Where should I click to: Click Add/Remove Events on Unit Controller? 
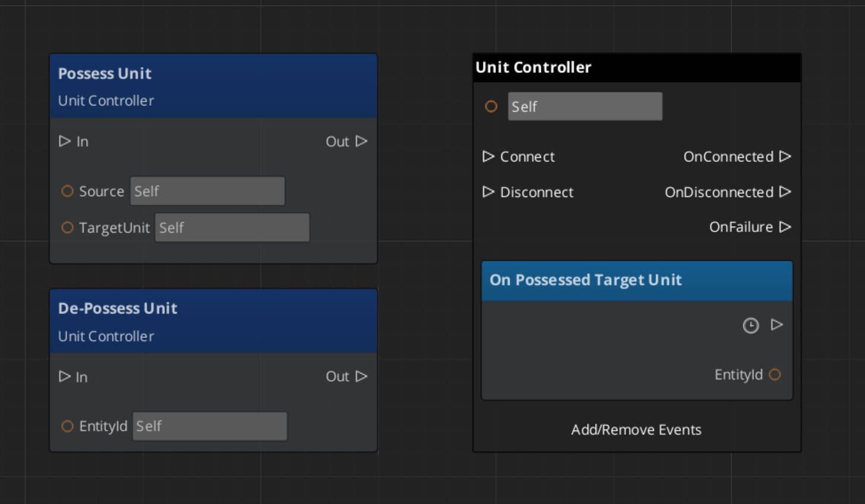[x=636, y=430]
